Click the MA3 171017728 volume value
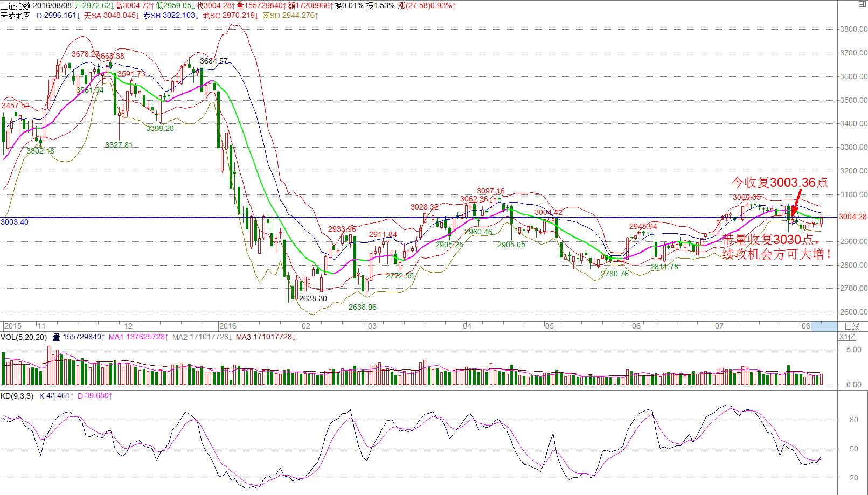The image size is (868, 495). 266,337
